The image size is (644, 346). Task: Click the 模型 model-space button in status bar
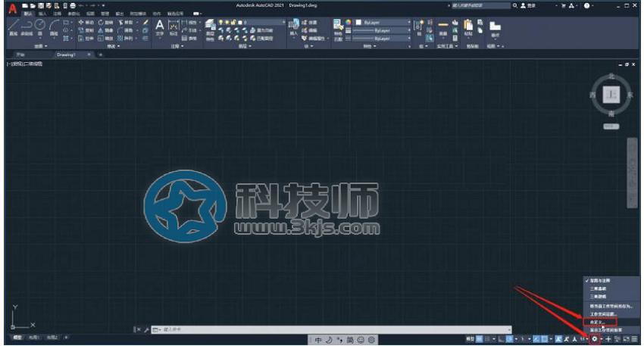coord(470,339)
